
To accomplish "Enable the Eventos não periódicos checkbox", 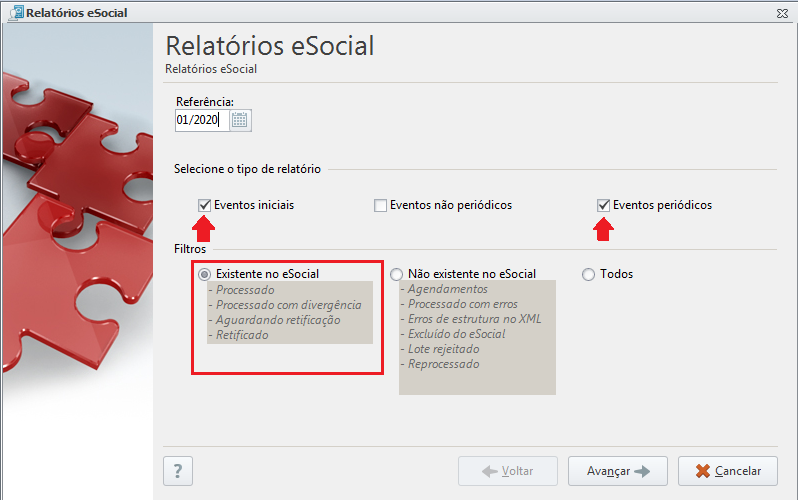I will point(380,205).
